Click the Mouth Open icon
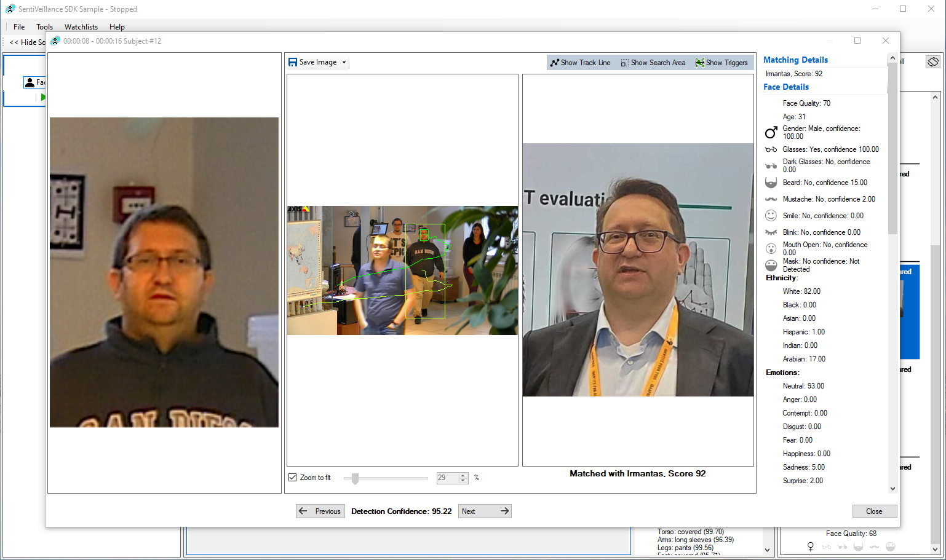The image size is (946, 560). [x=771, y=248]
